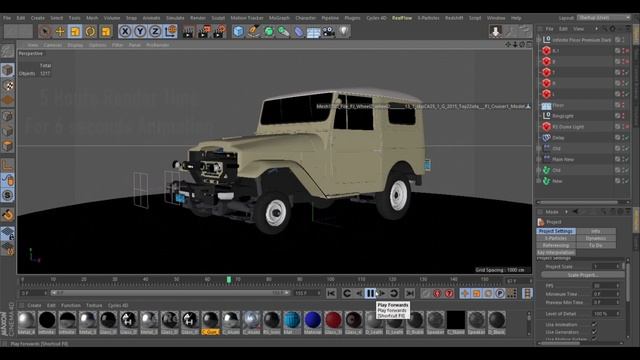Open material manager Function menu
Viewport: 640px width, 360px height.
pos(71,305)
